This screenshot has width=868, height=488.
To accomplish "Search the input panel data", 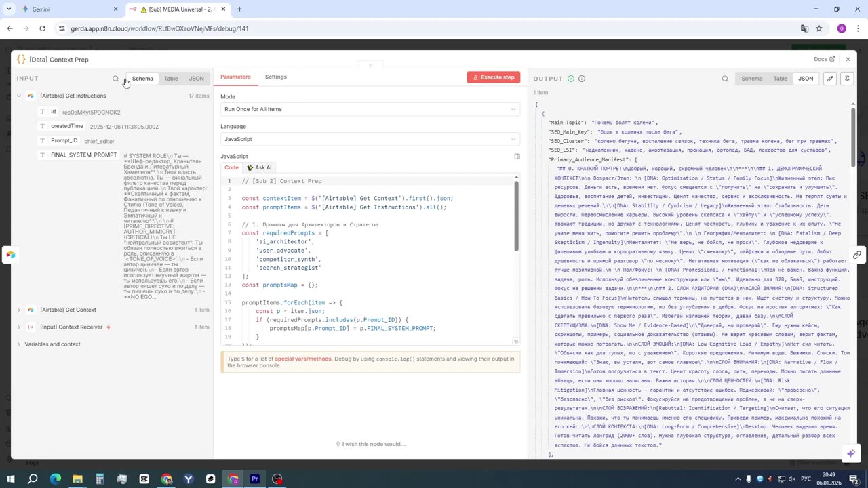I will (x=115, y=79).
